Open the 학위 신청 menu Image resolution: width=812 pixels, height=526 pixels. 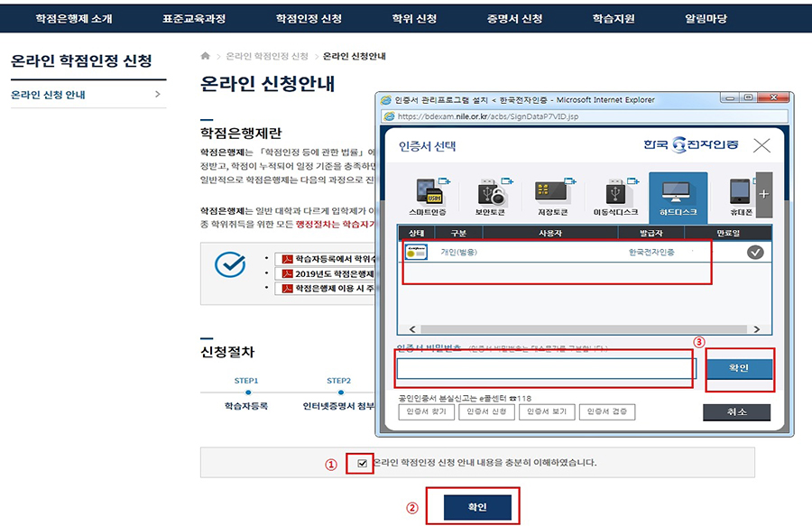coord(414,19)
